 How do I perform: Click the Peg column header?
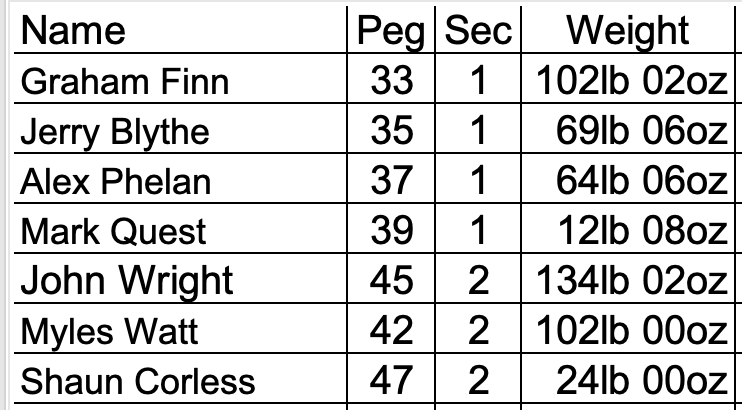(x=391, y=29)
